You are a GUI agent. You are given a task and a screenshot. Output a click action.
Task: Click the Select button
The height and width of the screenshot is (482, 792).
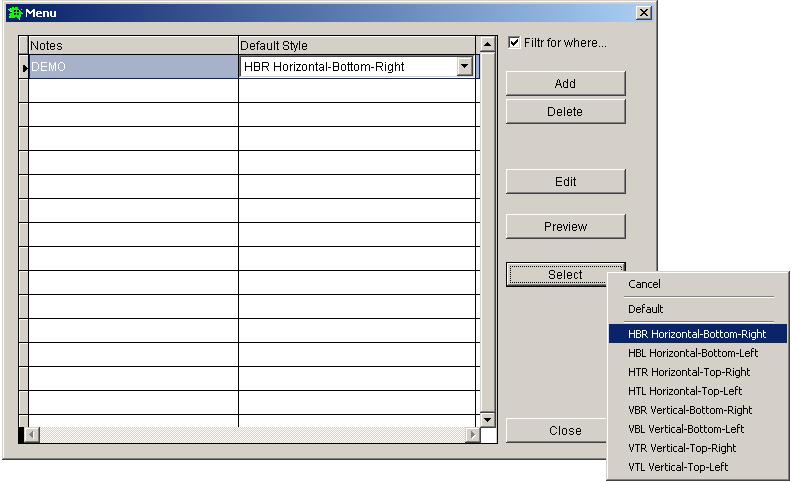click(565, 275)
